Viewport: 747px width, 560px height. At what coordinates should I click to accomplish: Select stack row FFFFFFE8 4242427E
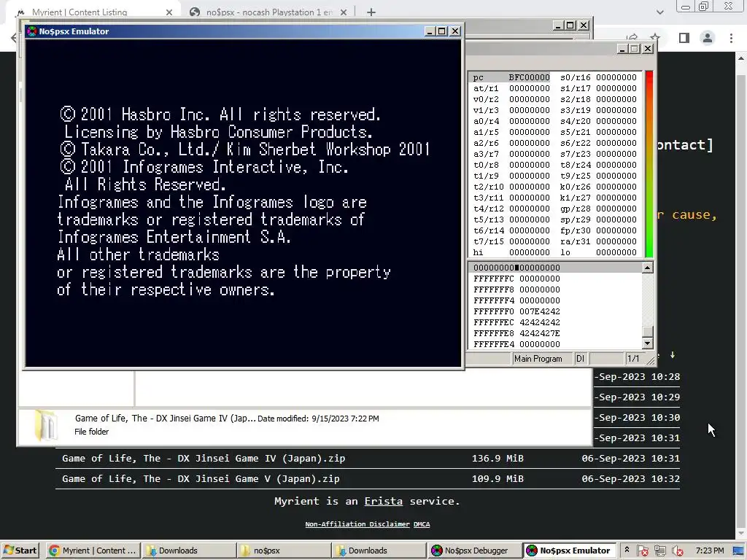point(516,333)
